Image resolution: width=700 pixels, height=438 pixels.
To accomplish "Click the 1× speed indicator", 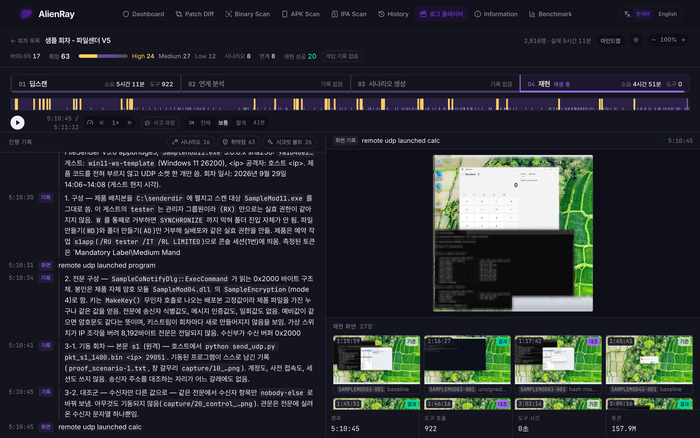I will [115, 122].
